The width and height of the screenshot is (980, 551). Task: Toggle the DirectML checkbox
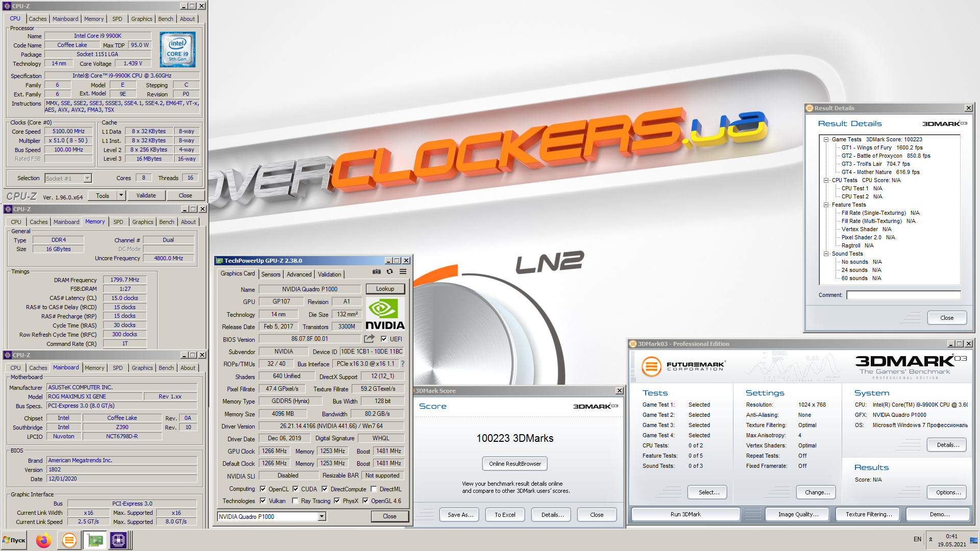(x=374, y=489)
